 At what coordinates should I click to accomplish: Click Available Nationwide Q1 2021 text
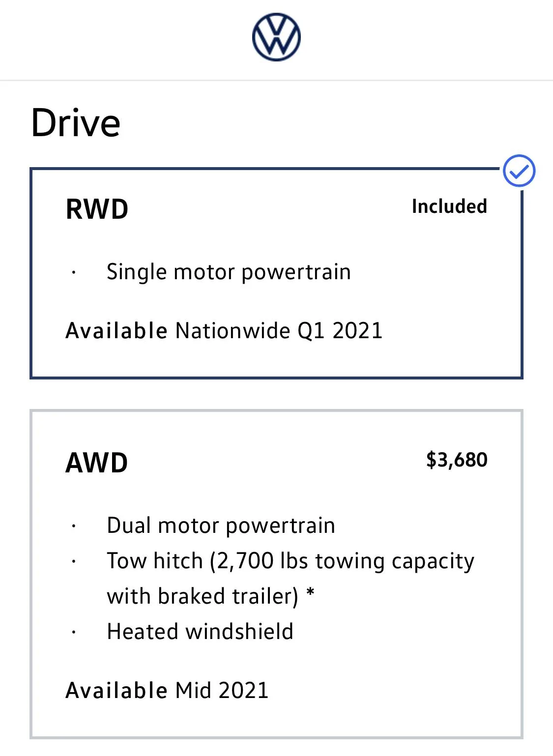tap(224, 330)
